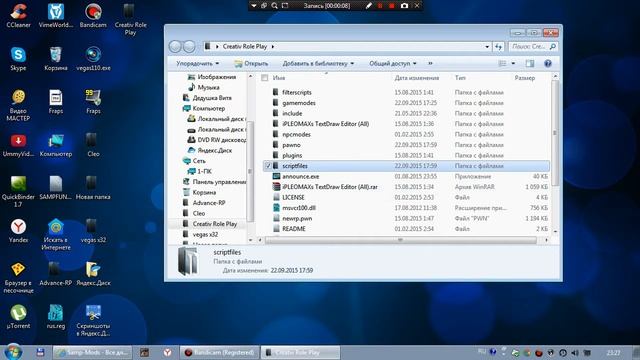Screen dimensions: 640x360
Task: Select Новая папка folder on desktop
Action: pyautogui.click(x=93, y=188)
